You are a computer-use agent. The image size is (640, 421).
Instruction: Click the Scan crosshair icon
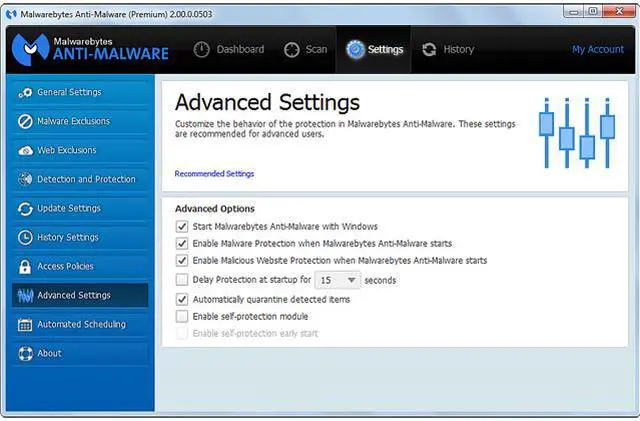tap(291, 50)
